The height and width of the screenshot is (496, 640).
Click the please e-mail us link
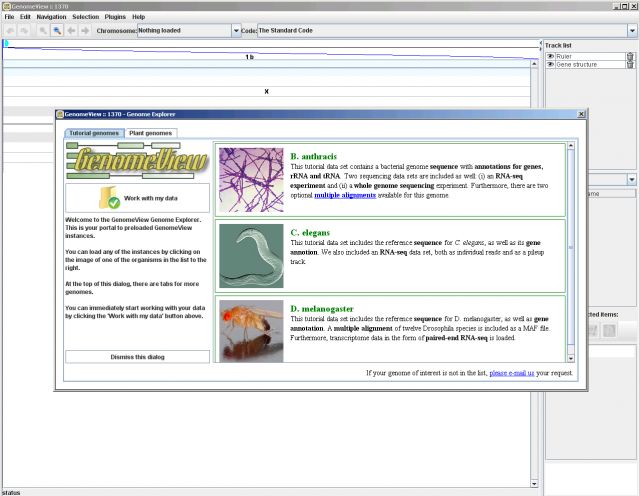tap(512, 373)
